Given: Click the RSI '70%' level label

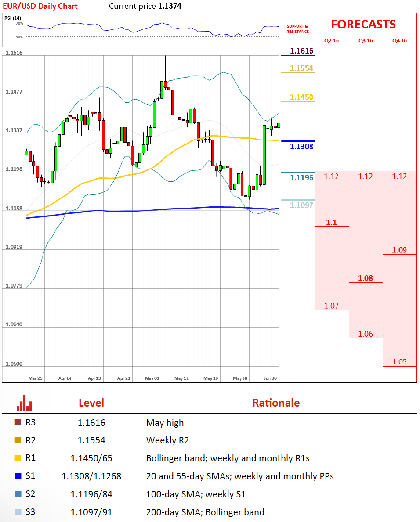Looking at the screenshot, I should 19,23.
